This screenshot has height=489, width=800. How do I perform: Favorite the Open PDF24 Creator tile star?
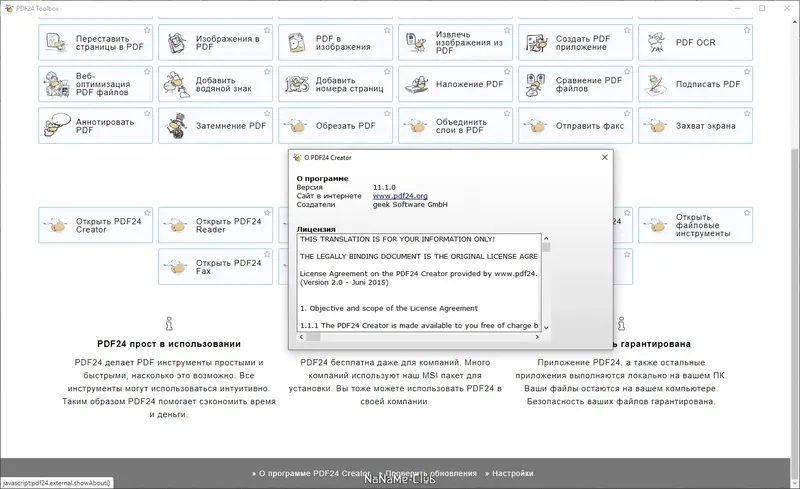pos(147,212)
